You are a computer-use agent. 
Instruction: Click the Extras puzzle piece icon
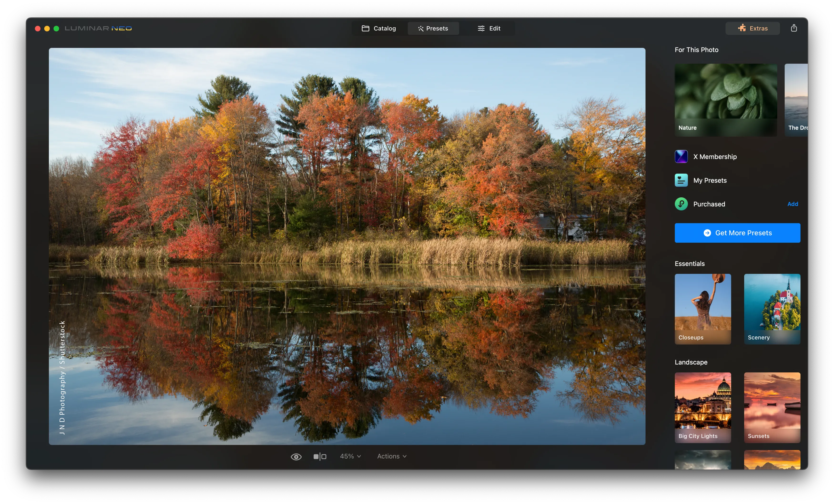click(742, 28)
